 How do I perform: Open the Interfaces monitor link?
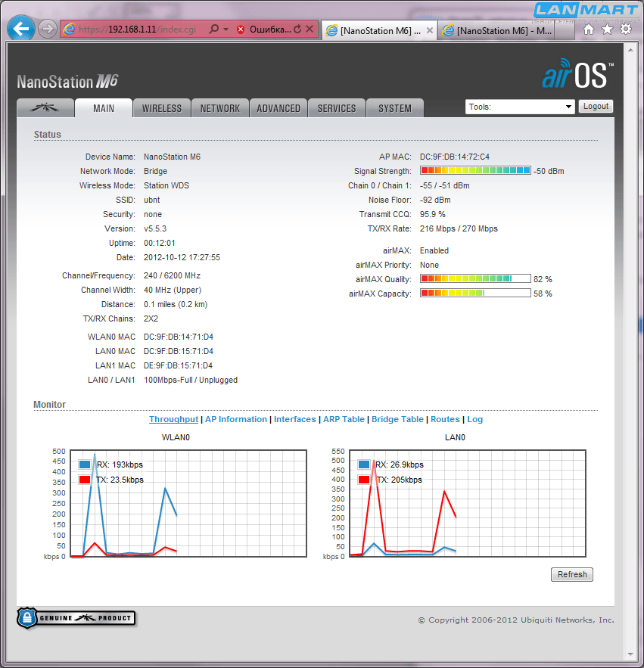295,419
